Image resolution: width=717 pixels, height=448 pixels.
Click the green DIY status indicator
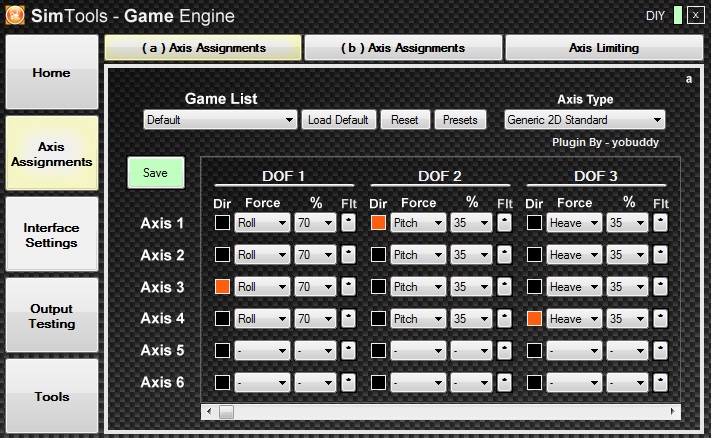(678, 15)
